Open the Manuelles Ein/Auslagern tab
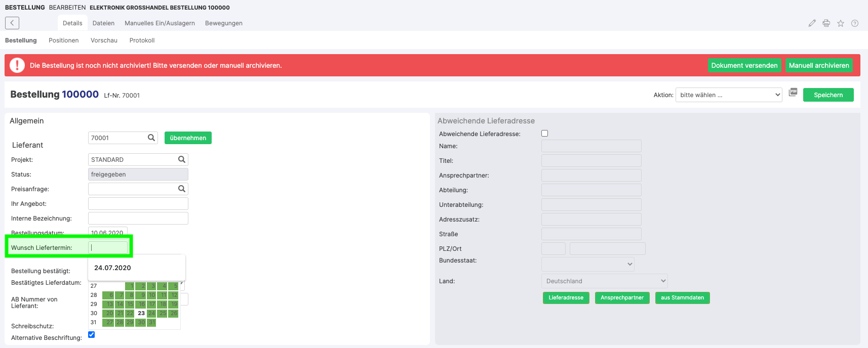This screenshot has height=348, width=868. click(160, 23)
